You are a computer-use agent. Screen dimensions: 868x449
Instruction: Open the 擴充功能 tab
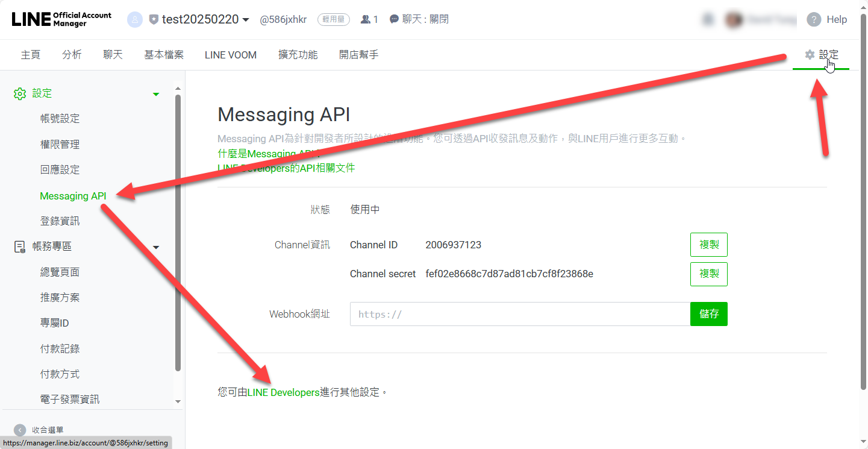[x=298, y=55]
